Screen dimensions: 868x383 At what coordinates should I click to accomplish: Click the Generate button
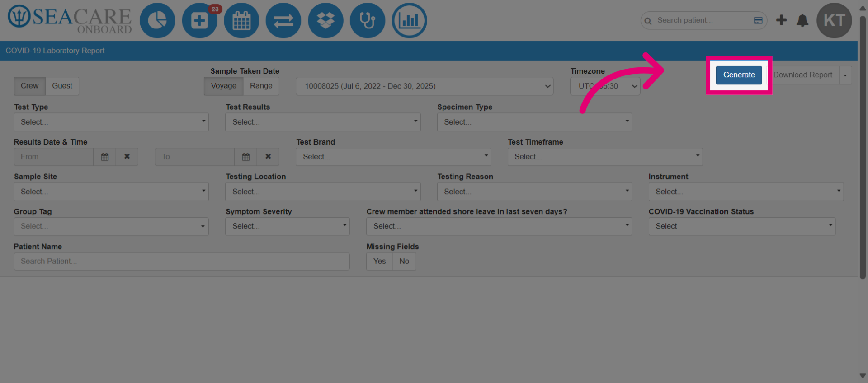[739, 75]
